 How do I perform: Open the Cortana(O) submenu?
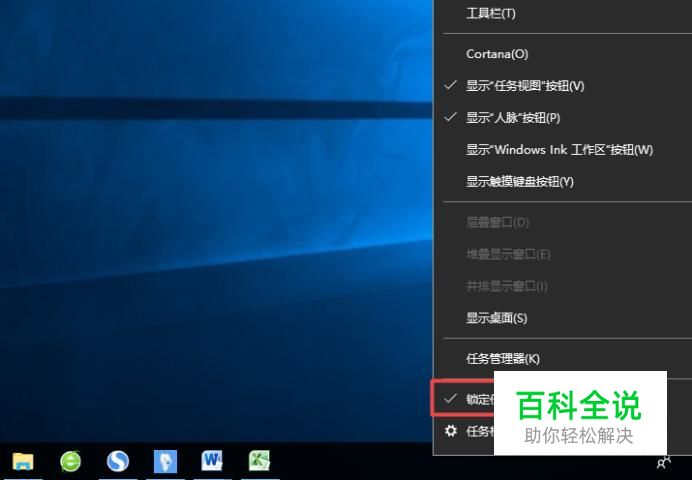tap(563, 54)
